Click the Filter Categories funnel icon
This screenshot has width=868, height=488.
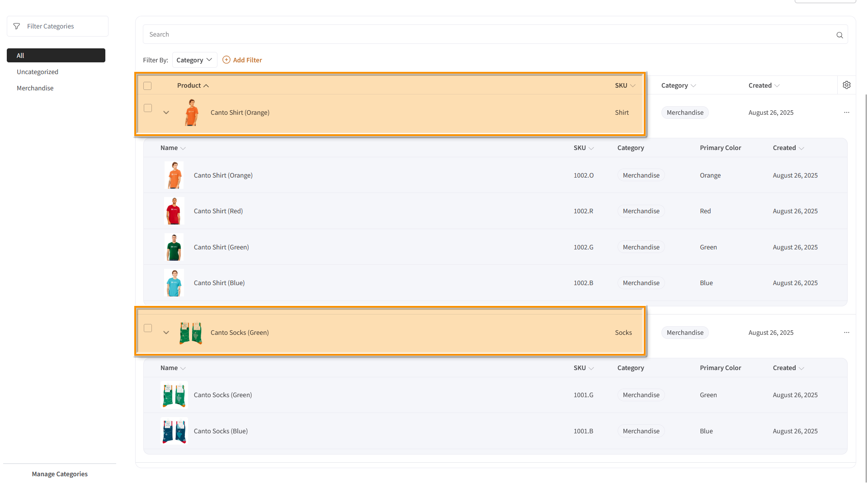point(17,26)
